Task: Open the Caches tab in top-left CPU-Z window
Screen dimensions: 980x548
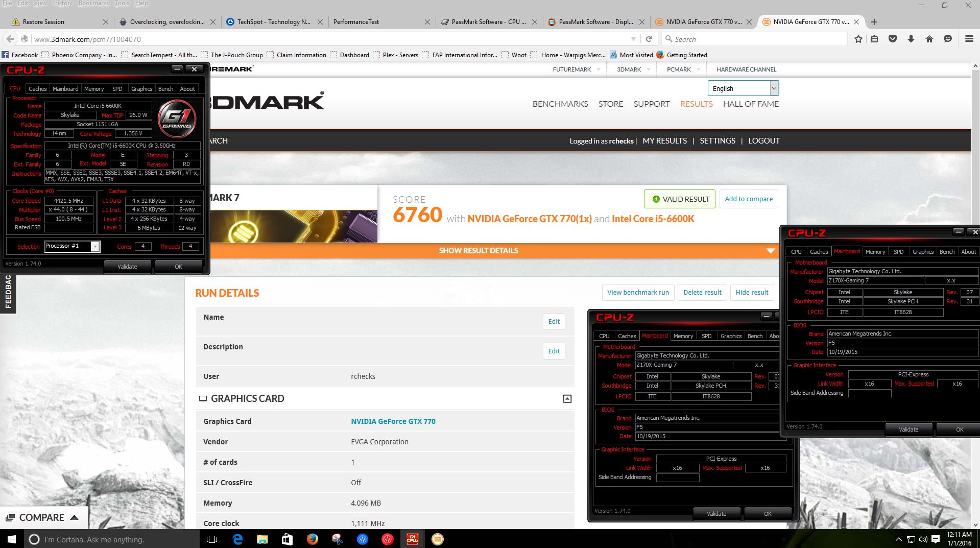Action: pyautogui.click(x=37, y=89)
